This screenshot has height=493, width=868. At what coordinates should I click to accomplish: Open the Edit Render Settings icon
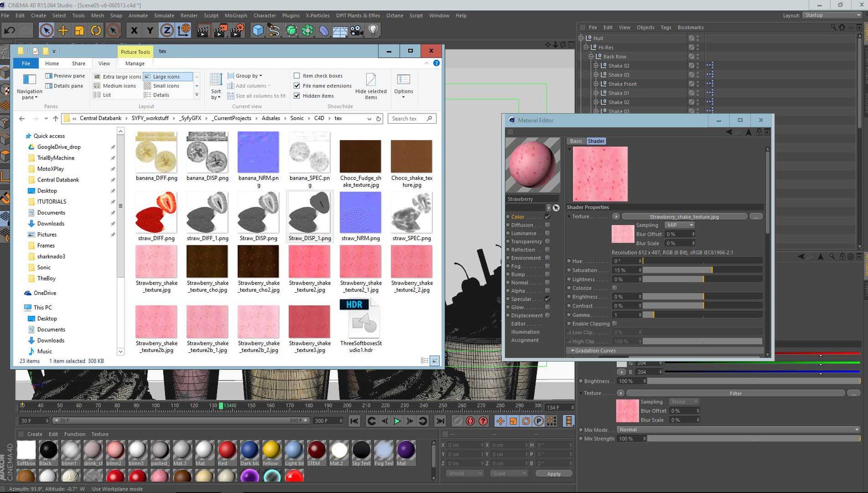(237, 30)
